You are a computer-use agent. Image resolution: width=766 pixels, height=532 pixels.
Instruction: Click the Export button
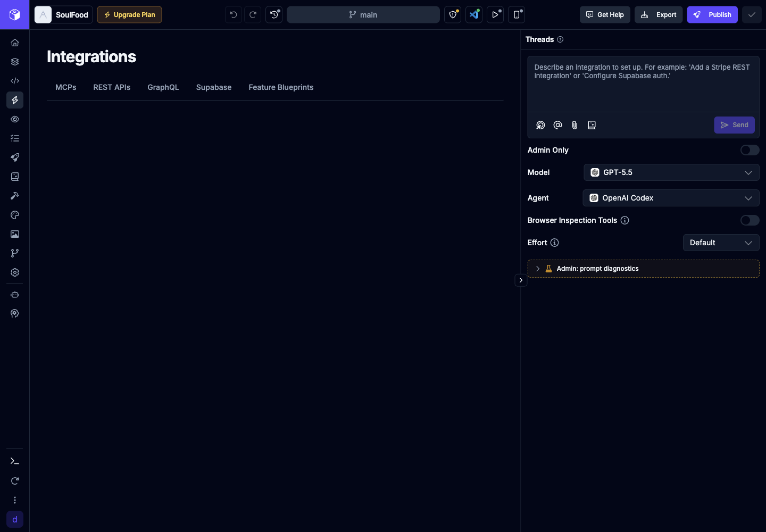659,15
